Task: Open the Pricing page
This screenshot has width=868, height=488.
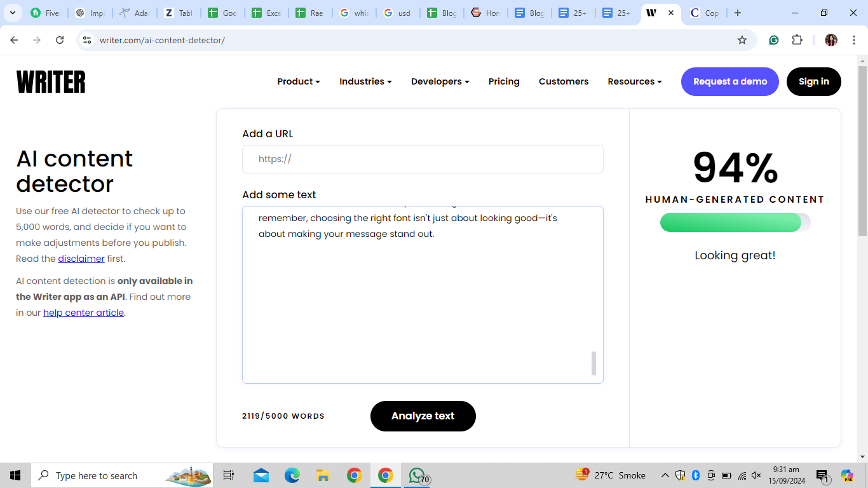Action: 504,81
